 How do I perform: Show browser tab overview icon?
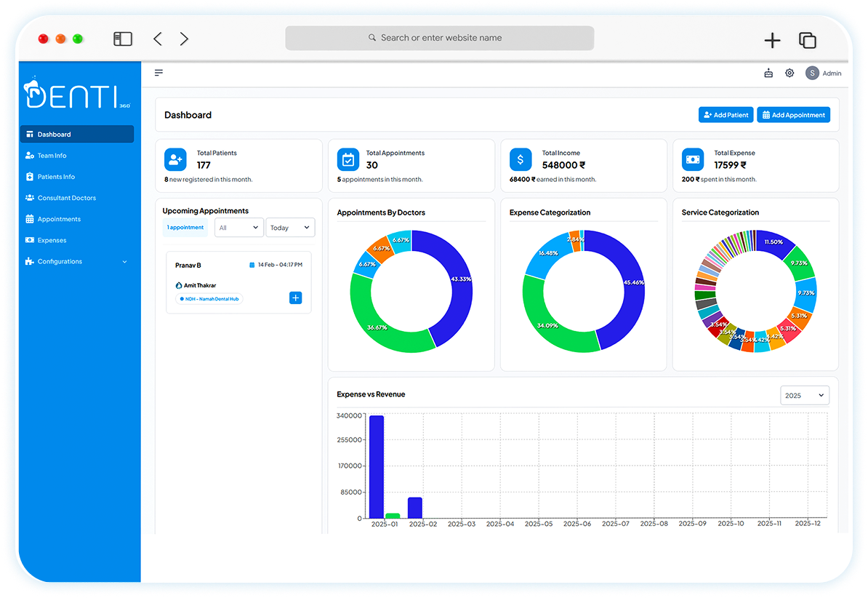click(x=808, y=40)
